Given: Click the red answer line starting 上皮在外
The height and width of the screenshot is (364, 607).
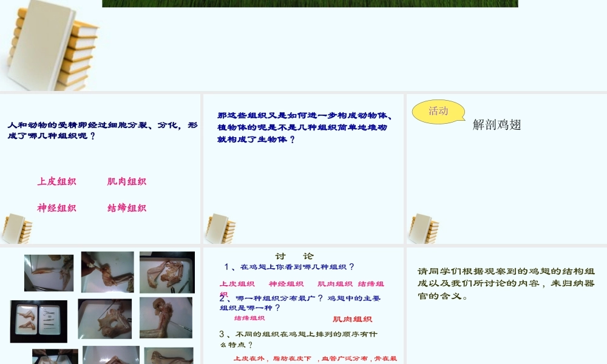Looking at the screenshot, I should [315, 359].
